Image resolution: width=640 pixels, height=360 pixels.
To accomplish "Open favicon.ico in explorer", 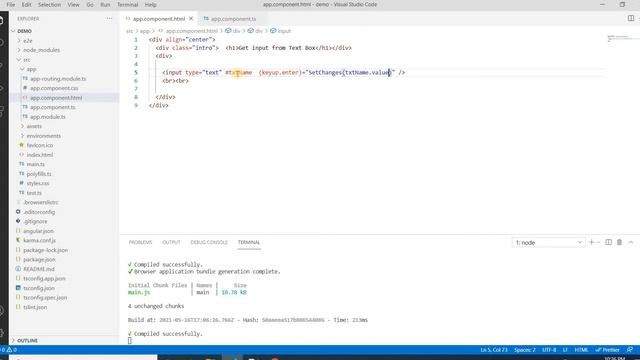I will [40, 145].
